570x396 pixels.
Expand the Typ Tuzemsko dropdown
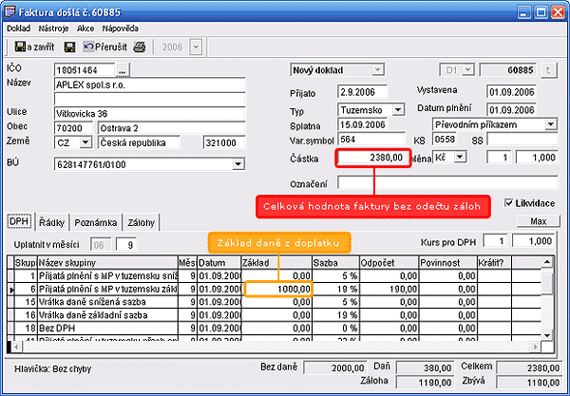coord(398,109)
